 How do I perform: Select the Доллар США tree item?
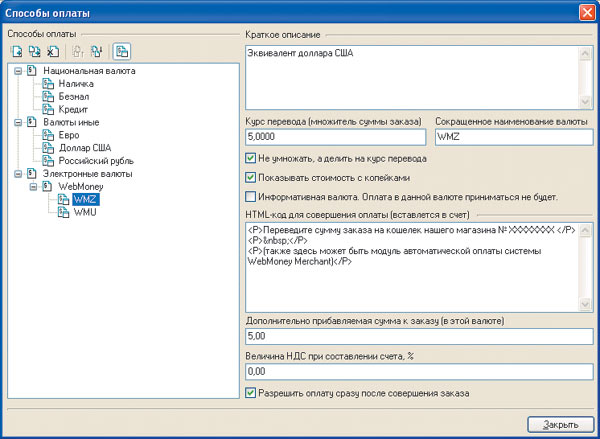[x=85, y=148]
